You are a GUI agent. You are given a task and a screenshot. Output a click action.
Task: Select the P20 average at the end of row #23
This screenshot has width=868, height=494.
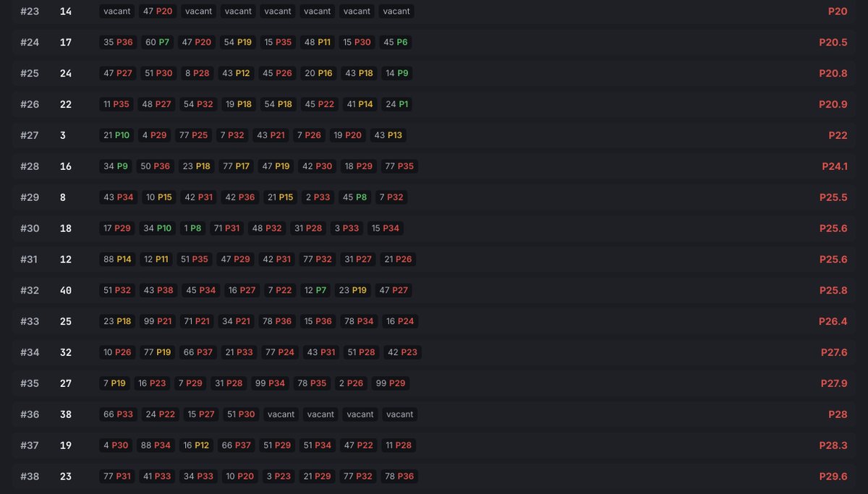tap(838, 12)
